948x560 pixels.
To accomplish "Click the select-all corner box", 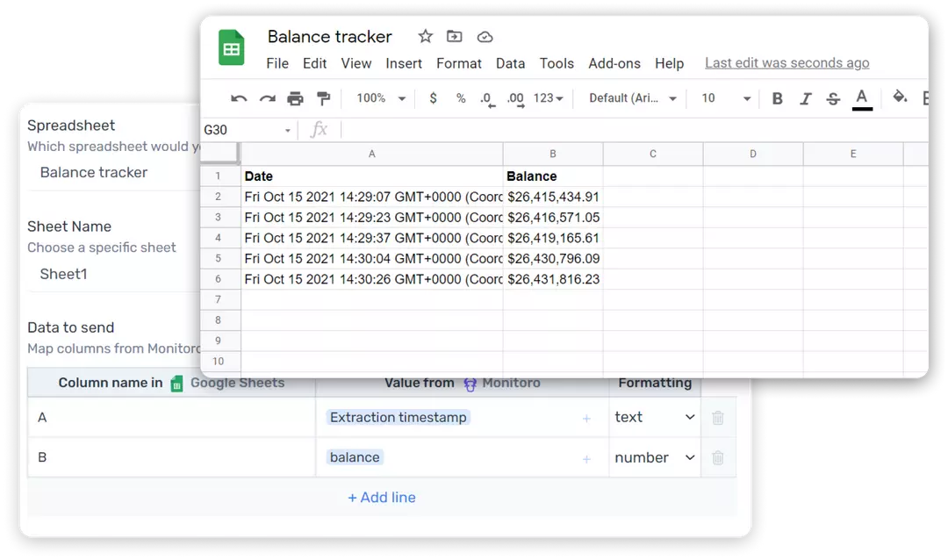I will 219,153.
